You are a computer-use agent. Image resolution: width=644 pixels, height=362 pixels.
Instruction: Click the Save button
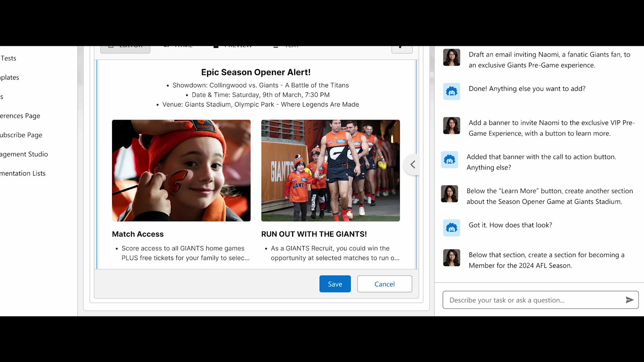(x=335, y=284)
